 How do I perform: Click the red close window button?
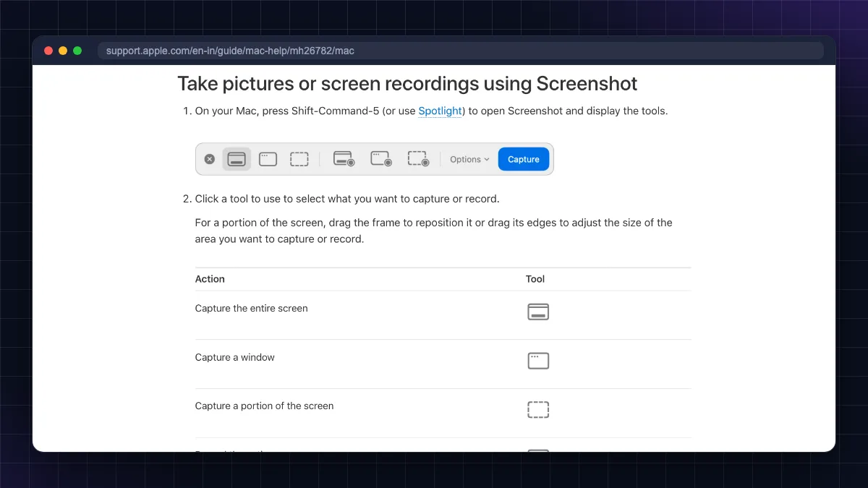tap(48, 51)
